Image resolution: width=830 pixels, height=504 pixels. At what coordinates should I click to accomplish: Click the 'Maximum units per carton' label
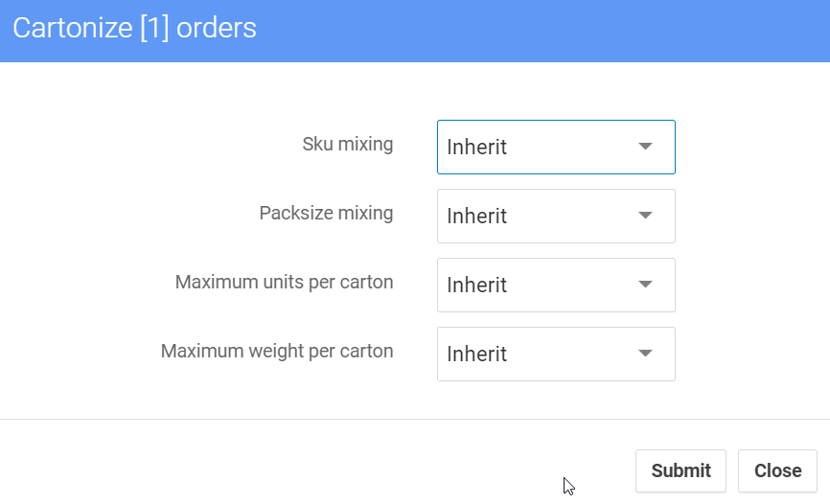tap(284, 283)
